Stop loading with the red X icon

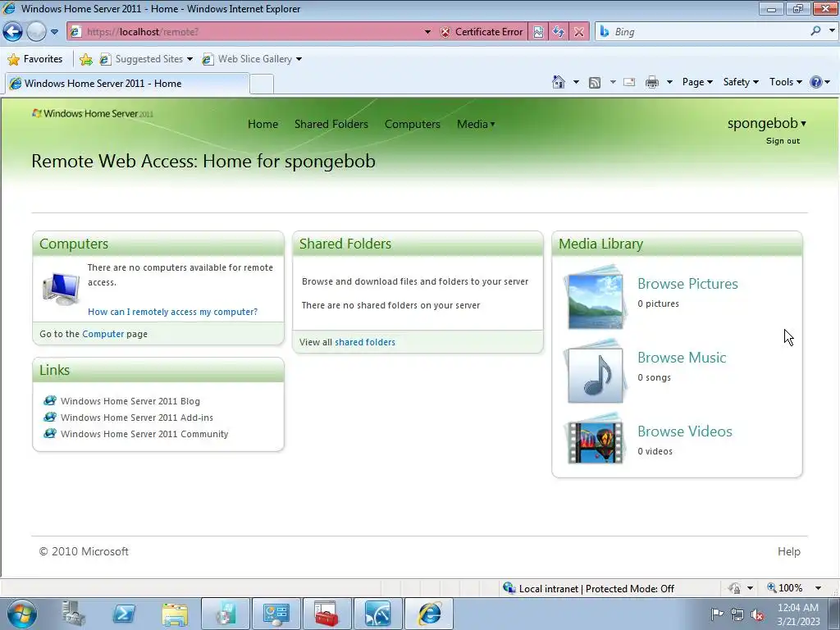(579, 32)
